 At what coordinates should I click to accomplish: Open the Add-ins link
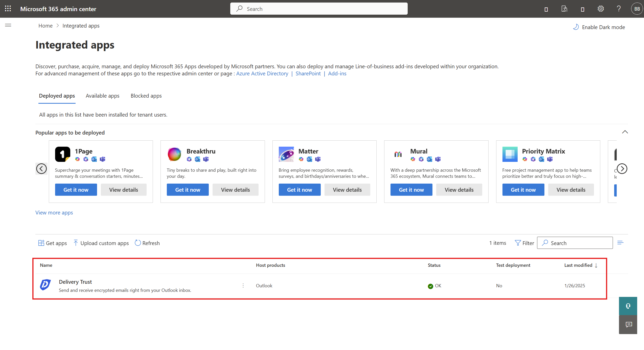[337, 74]
